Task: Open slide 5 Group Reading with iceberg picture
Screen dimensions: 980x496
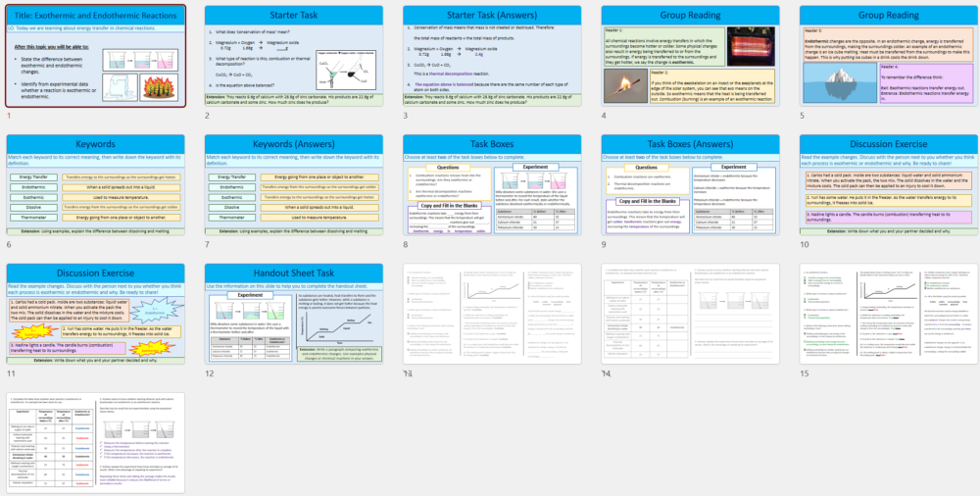Action: [889, 56]
